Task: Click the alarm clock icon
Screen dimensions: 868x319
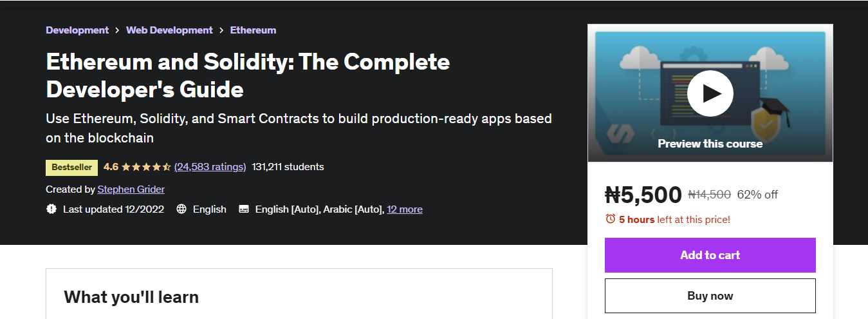Action: (x=611, y=219)
